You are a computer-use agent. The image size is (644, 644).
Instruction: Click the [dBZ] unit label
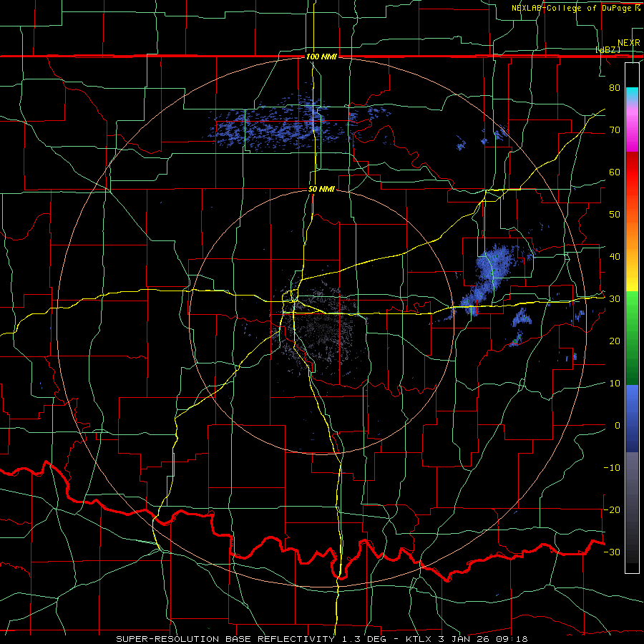point(608,49)
